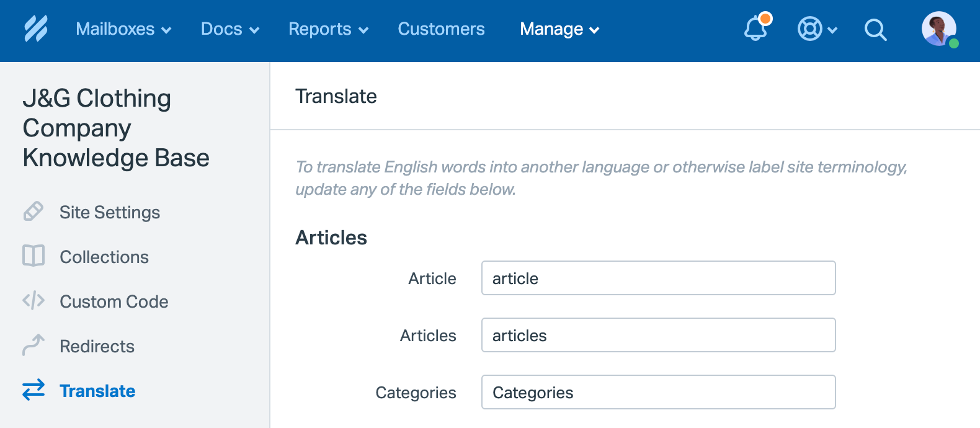This screenshot has width=980, height=428.
Task: Open the Reports dropdown menu
Action: coord(328,29)
